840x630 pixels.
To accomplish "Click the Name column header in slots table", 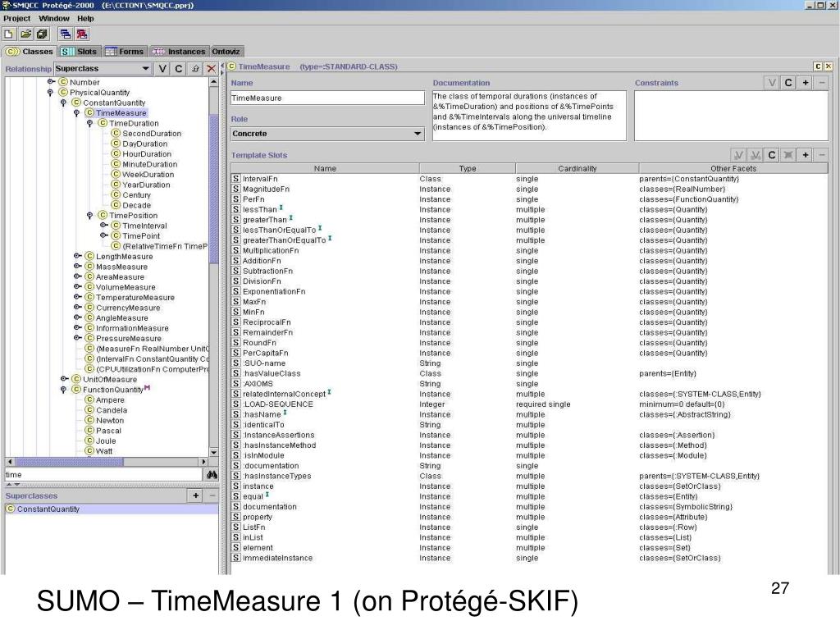I will 325,168.
